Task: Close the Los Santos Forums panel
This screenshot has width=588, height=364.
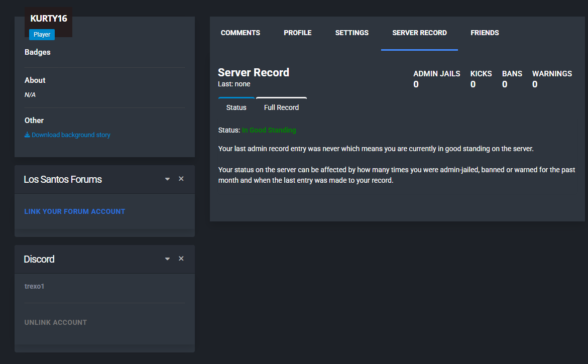Action: (x=181, y=179)
